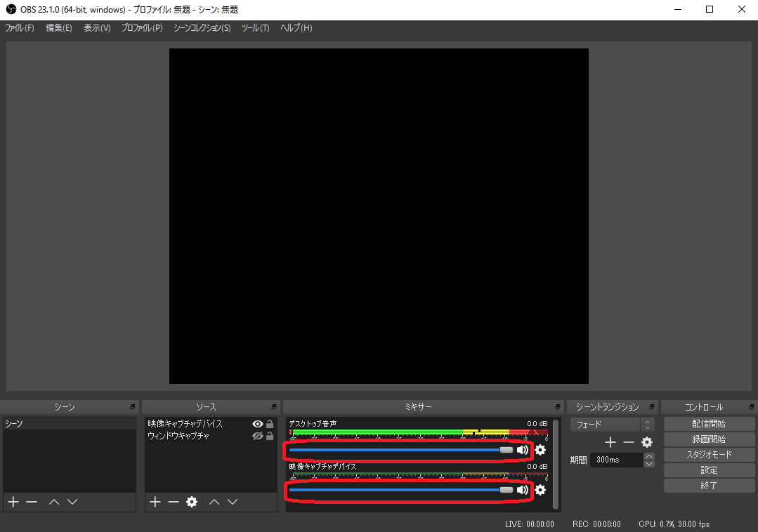
Task: Open the フェード transition dropdown
Action: 613,425
